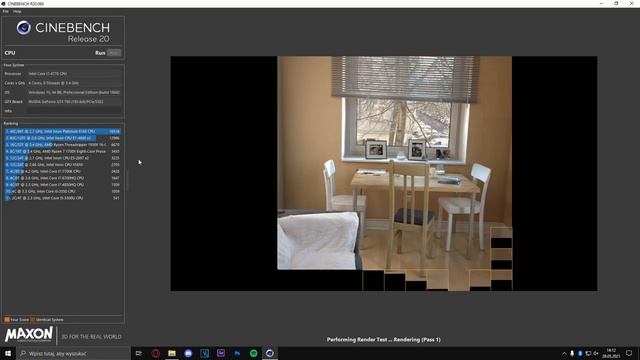The image size is (640, 360).
Task: Select rank 8 Core i7-6700HQ entry
Action: point(62,178)
